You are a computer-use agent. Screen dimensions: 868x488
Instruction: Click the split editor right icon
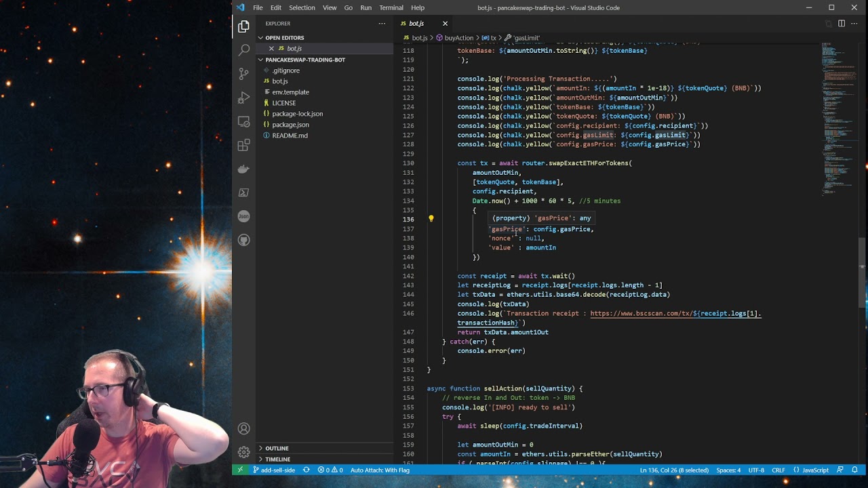pos(842,24)
